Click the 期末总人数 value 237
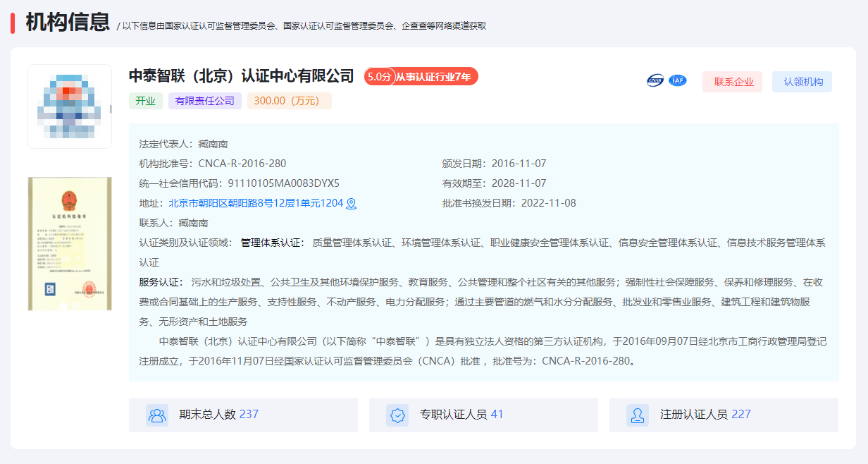Viewport: 868px width, 464px height. [249, 415]
